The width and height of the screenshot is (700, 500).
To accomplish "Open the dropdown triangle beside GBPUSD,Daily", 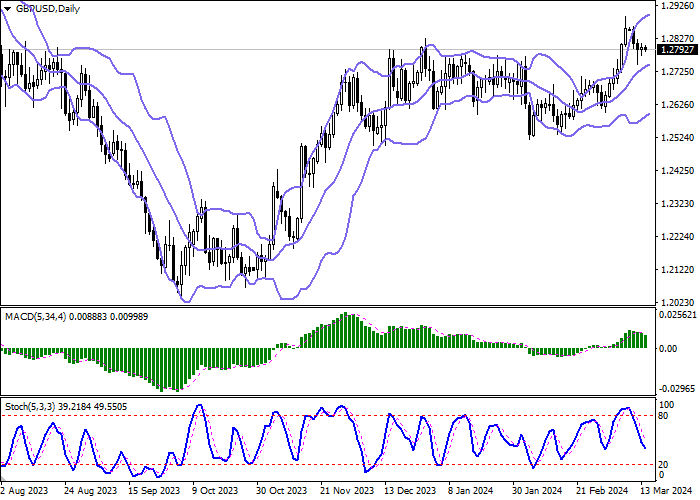I will 9,8.
